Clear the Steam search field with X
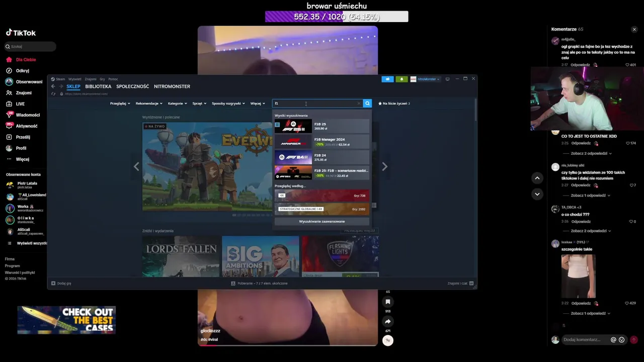Screen dimensions: 644x362 (x=359, y=104)
